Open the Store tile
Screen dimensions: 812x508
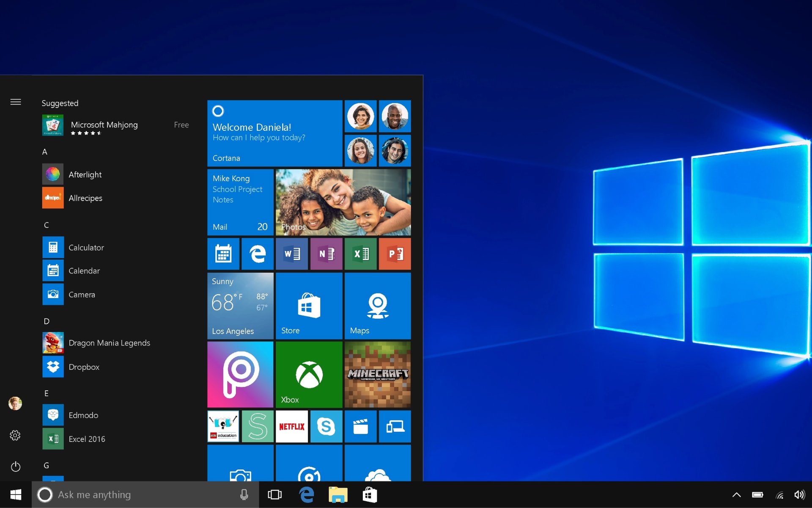click(x=309, y=306)
